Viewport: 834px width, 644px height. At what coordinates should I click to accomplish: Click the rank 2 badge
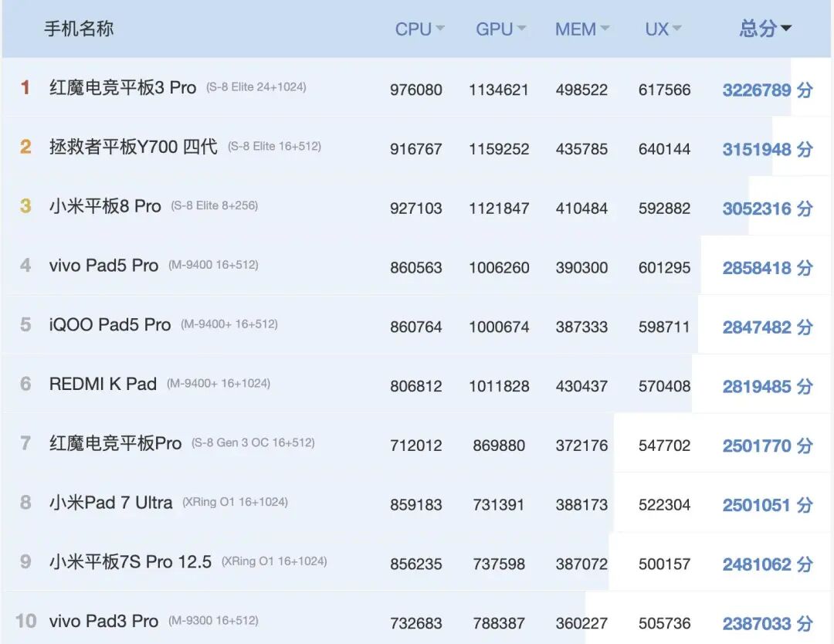click(x=25, y=146)
